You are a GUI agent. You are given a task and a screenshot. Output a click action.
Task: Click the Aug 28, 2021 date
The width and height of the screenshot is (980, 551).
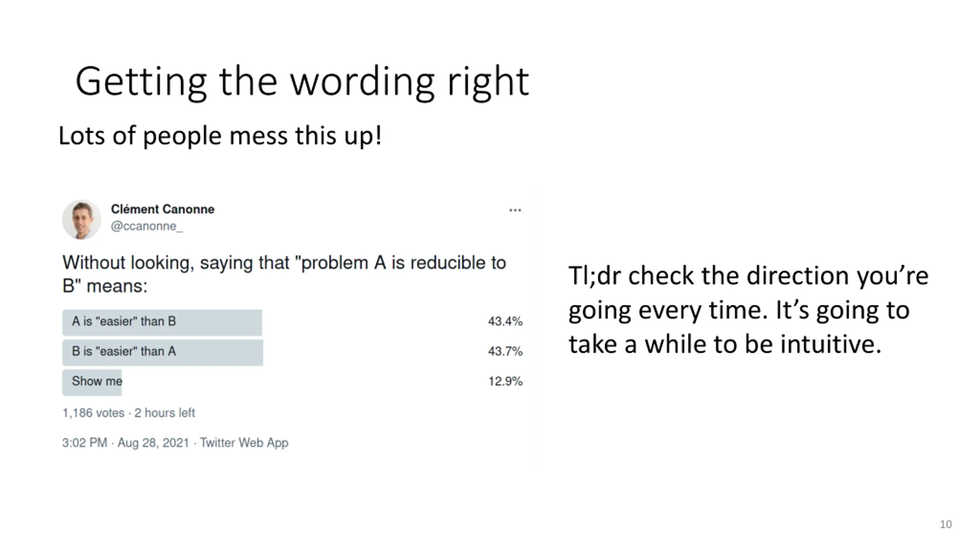click(153, 443)
